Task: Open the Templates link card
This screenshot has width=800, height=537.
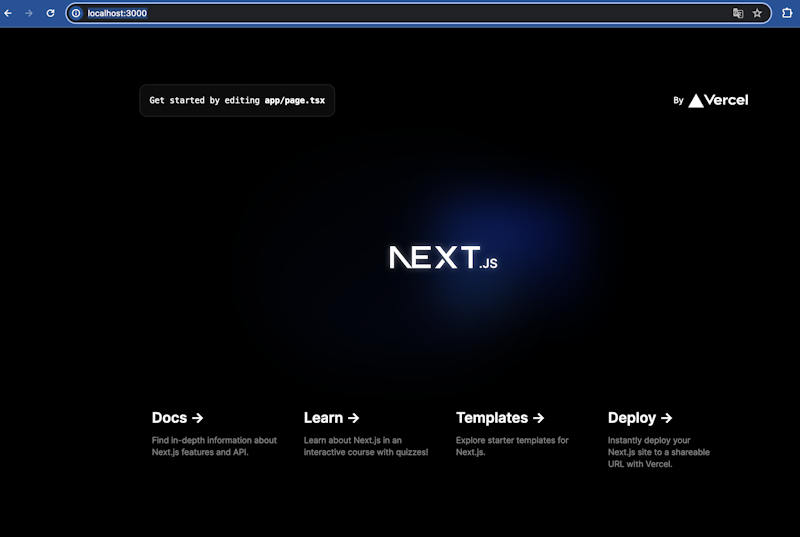Action: (513, 433)
